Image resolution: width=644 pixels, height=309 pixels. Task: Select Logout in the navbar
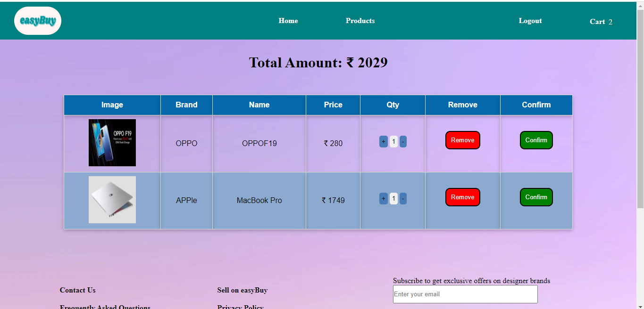click(530, 21)
